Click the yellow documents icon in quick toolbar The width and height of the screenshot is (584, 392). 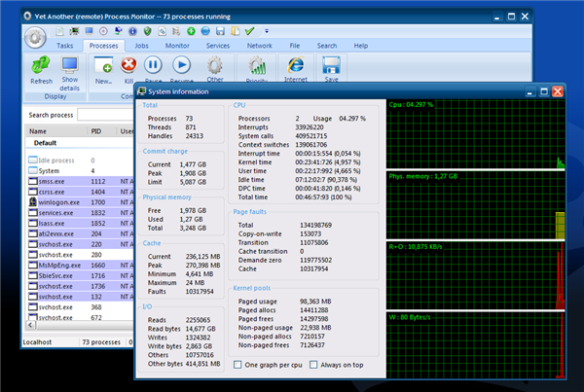[235, 31]
